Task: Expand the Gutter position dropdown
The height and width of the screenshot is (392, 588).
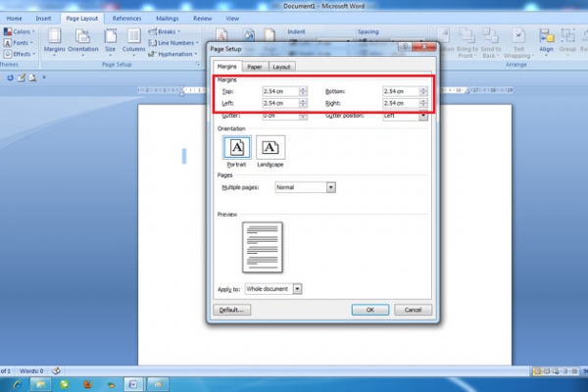Action: click(x=422, y=116)
